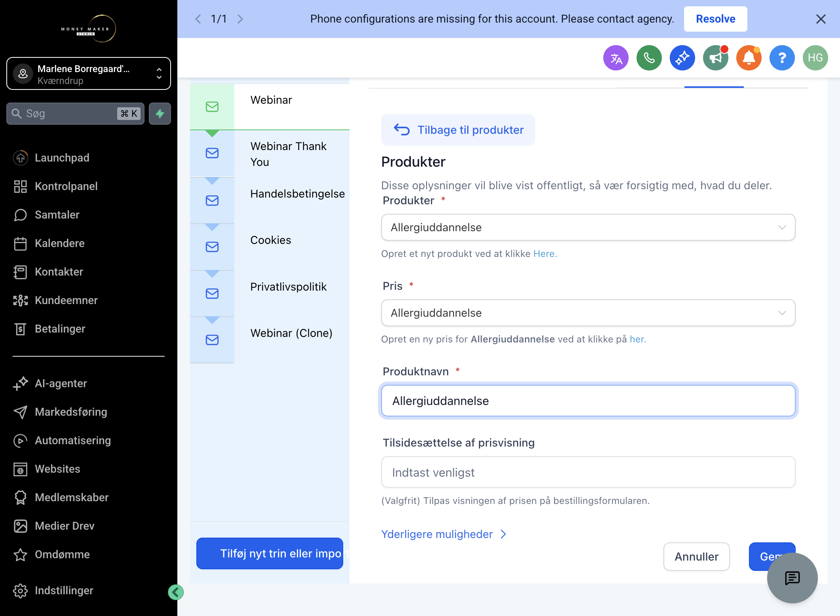The image size is (840, 616).
Task: Click the blue help question mark icon
Action: pyautogui.click(x=782, y=58)
